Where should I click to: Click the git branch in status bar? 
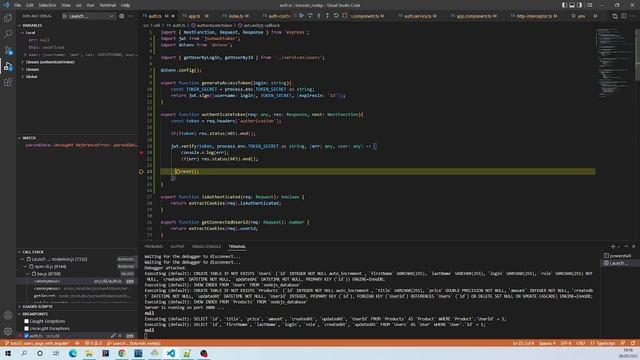(x=38, y=343)
